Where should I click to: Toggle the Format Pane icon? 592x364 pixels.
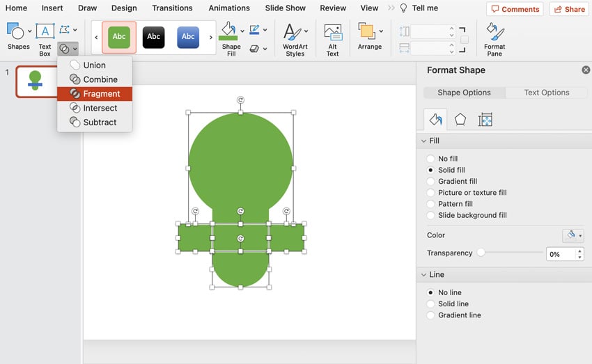click(494, 32)
